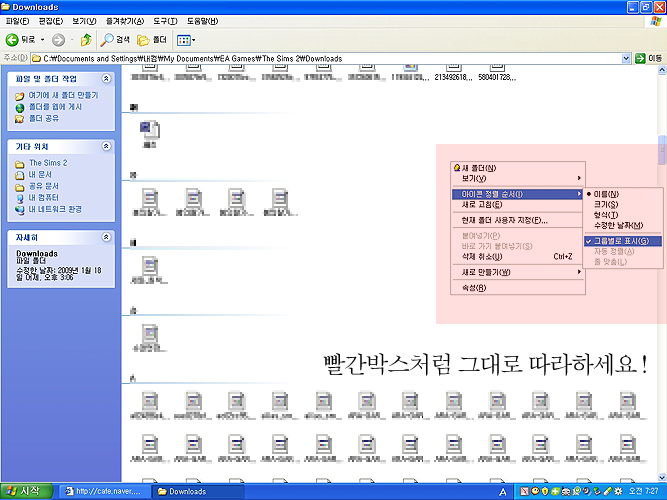Click the yellow shield tray icon
667x500 pixels.
pyautogui.click(x=545, y=491)
